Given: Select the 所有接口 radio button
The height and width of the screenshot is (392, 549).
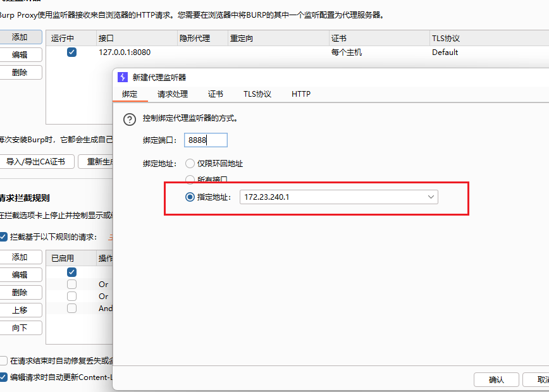Looking at the screenshot, I should tap(190, 180).
